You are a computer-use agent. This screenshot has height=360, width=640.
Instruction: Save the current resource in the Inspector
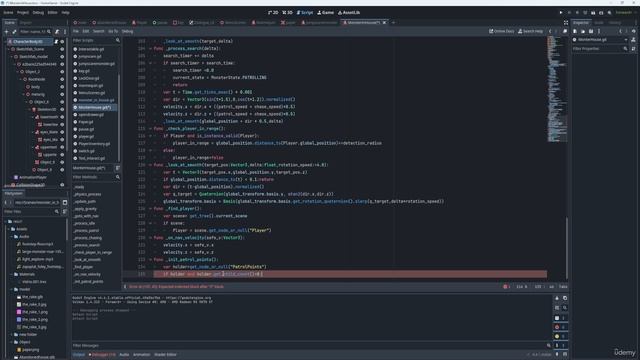point(591,31)
